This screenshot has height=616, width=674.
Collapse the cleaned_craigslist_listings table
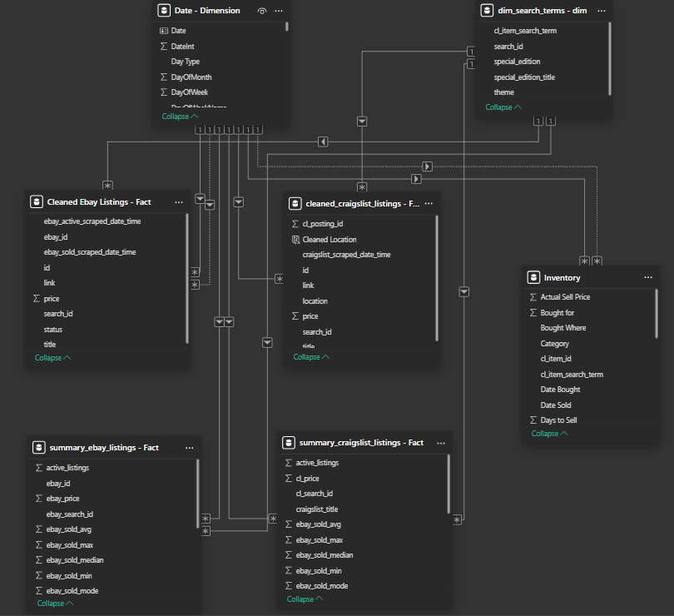click(311, 356)
